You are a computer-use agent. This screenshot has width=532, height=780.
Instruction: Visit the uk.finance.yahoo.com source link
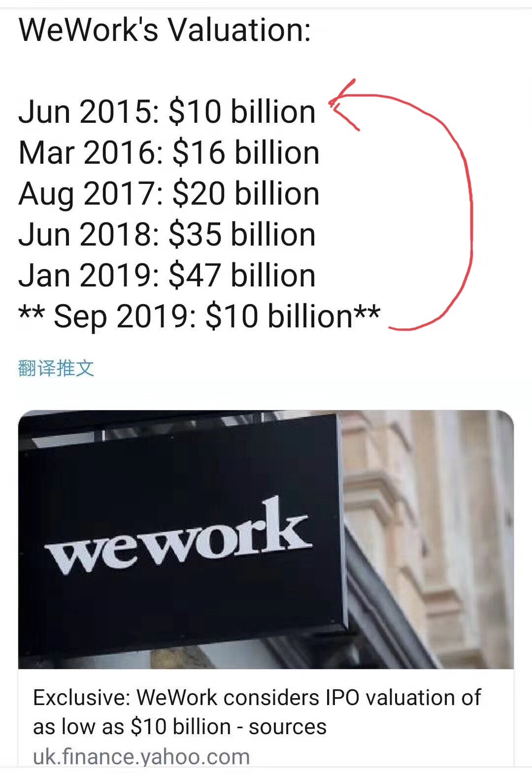[x=141, y=756]
